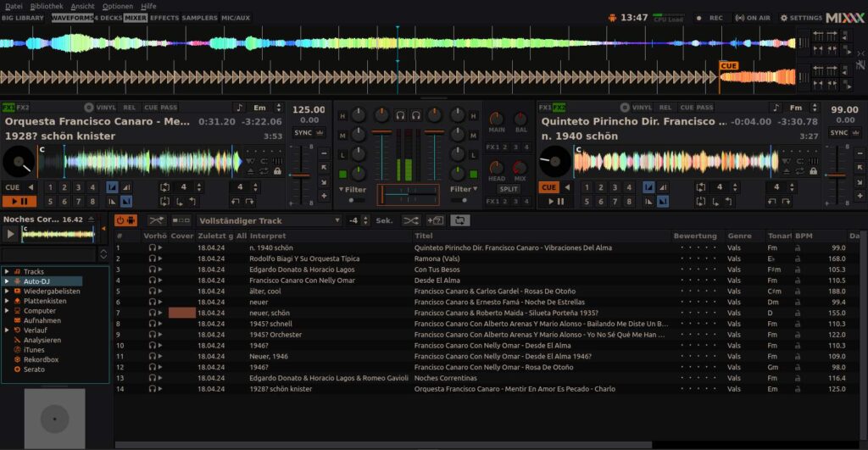
Task: Click right deck keylock music note icon
Action: point(776,108)
